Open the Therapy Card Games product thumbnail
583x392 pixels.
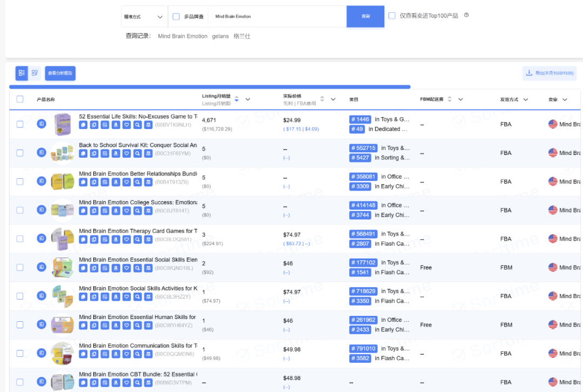pyautogui.click(x=63, y=239)
